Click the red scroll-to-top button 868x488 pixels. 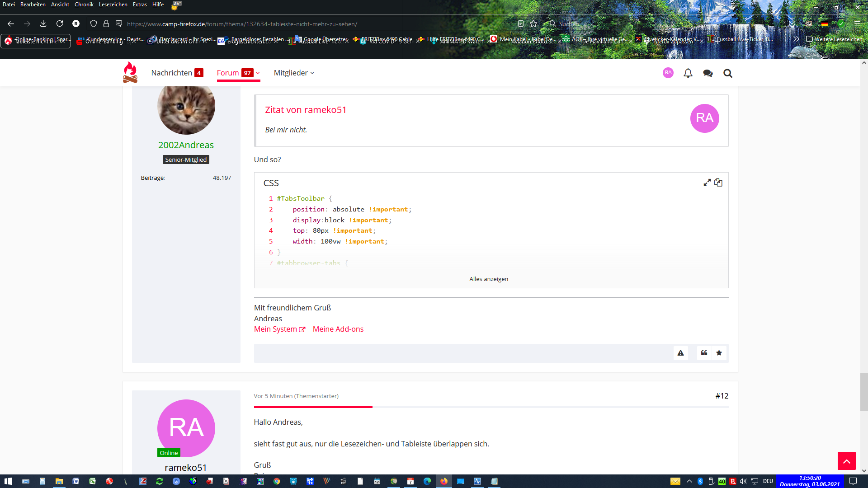click(846, 461)
